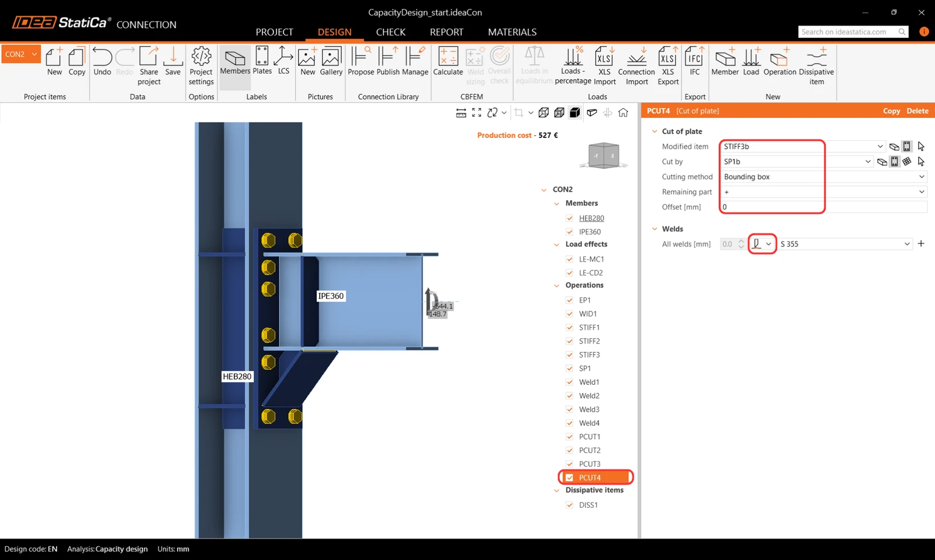935x560 pixels.
Task: Export to IFC
Action: 695,61
